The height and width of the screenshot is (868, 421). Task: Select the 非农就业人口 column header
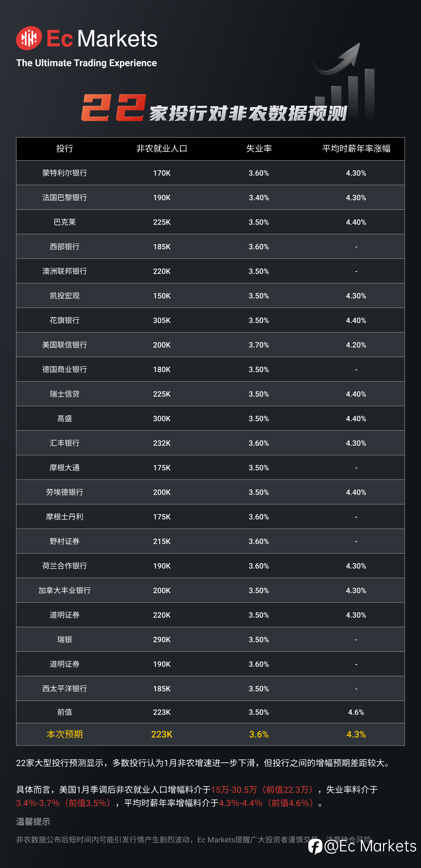pyautogui.click(x=162, y=149)
